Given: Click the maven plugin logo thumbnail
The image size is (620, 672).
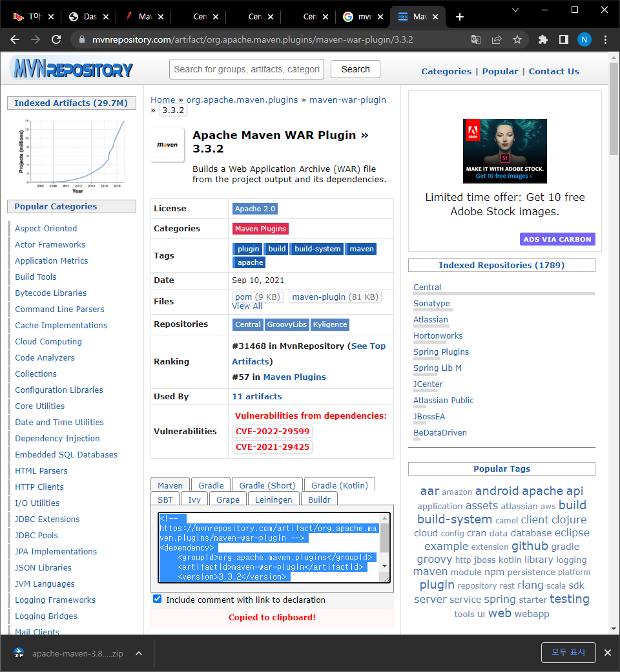Looking at the screenshot, I should pos(167,145).
